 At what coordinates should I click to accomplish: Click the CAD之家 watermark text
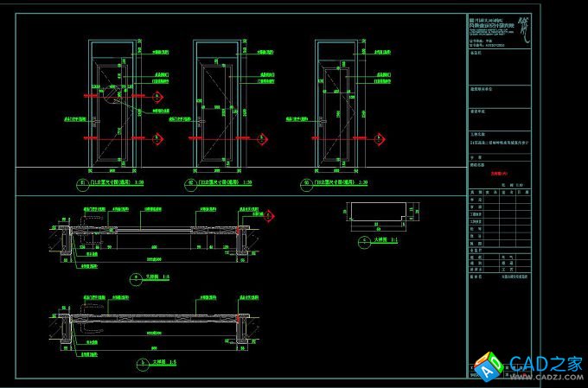coord(544,363)
